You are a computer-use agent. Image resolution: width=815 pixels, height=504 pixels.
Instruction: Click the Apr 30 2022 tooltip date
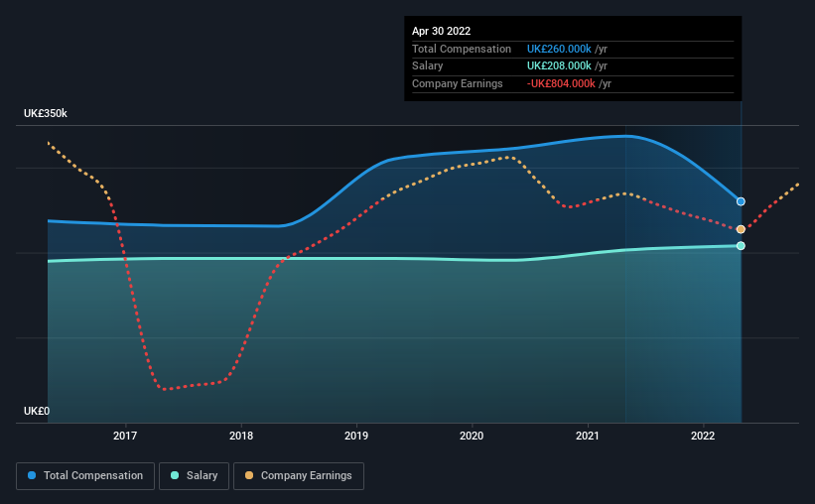pos(442,31)
